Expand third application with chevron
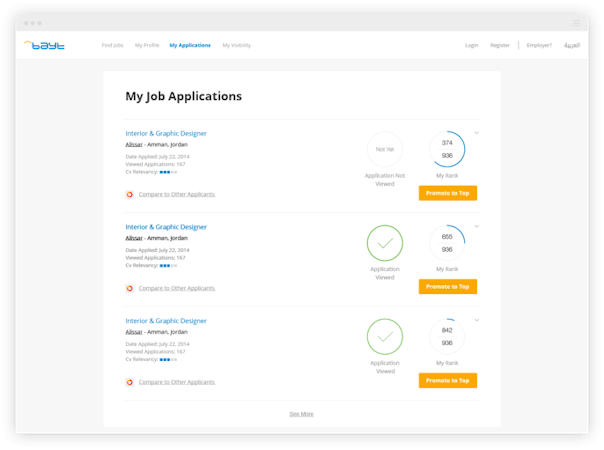This screenshot has height=450, width=604. tap(476, 320)
